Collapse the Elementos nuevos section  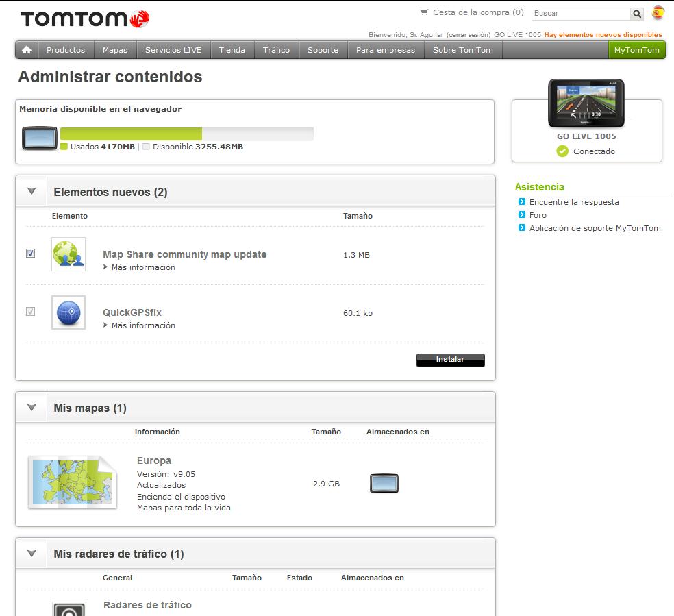tap(32, 192)
